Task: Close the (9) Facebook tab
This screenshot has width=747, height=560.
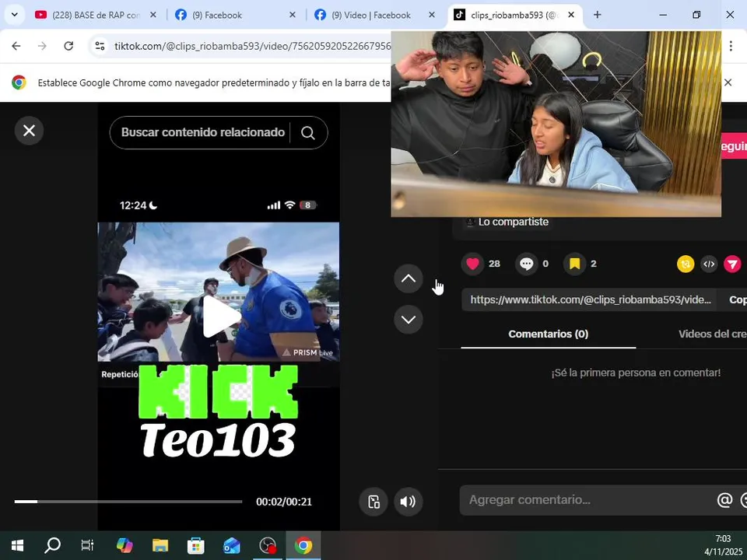Action: (x=293, y=15)
